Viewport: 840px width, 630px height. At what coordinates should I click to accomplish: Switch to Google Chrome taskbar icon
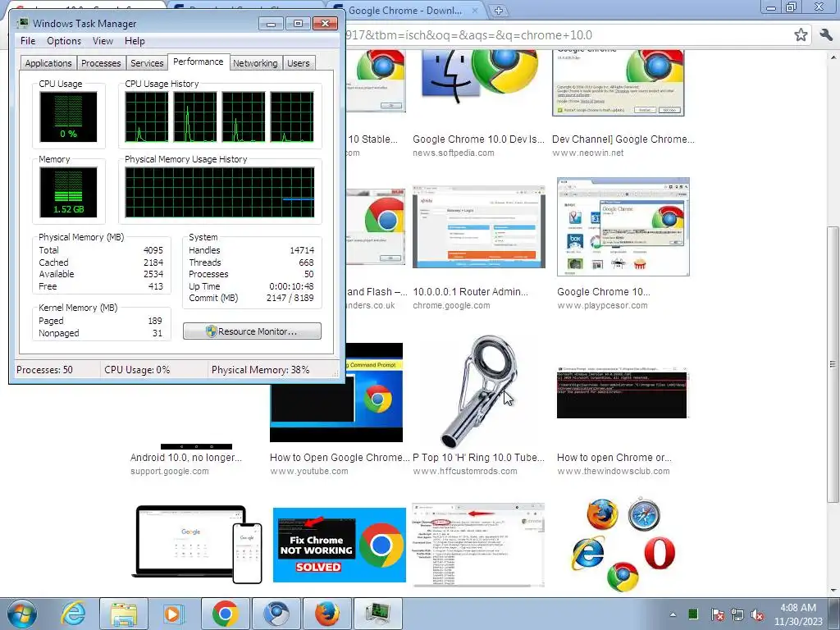tap(225, 614)
